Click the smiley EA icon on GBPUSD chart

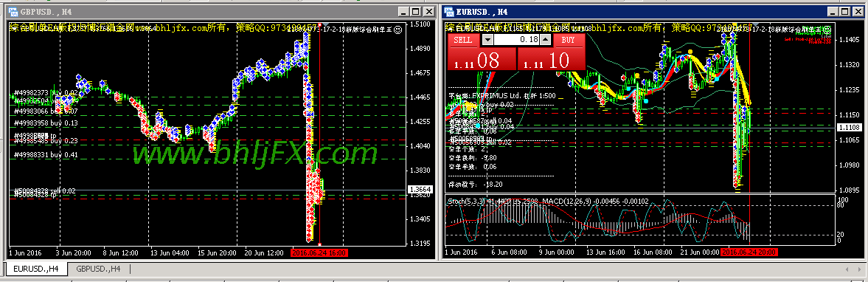[397, 30]
